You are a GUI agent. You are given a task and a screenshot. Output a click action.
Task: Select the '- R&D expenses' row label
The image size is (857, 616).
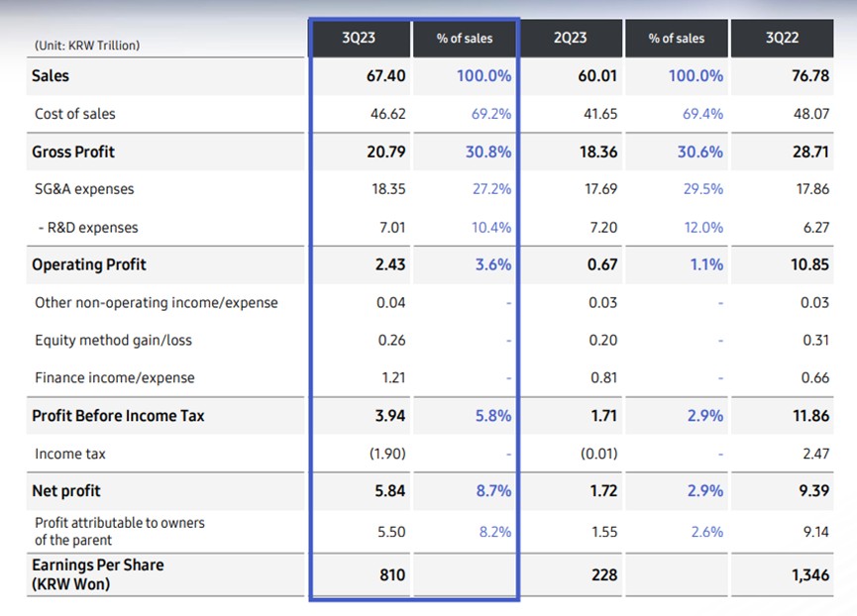(86, 227)
